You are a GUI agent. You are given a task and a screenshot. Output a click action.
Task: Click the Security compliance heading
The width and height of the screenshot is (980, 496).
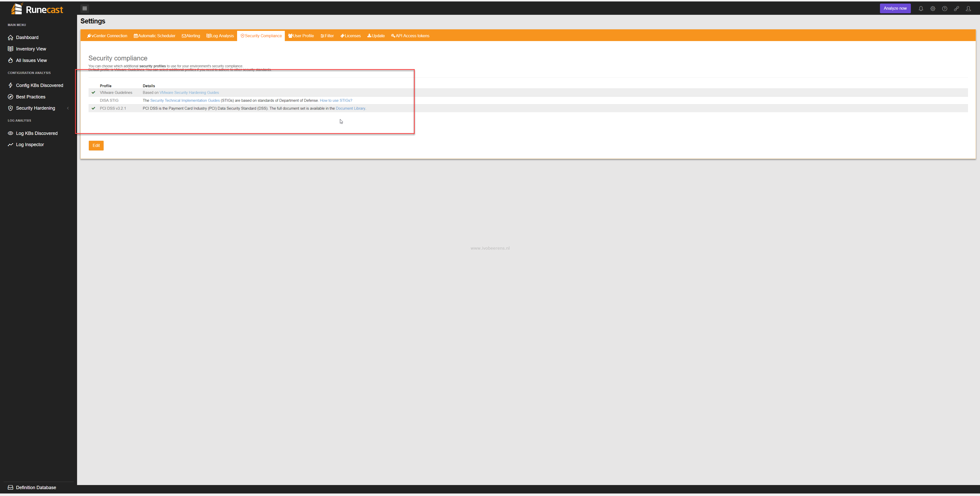pyautogui.click(x=118, y=58)
